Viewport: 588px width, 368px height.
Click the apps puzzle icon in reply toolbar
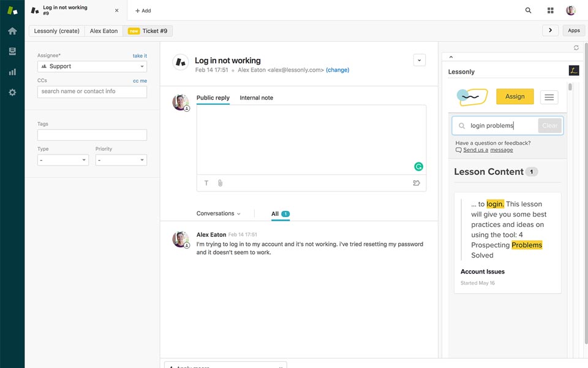pyautogui.click(x=417, y=183)
